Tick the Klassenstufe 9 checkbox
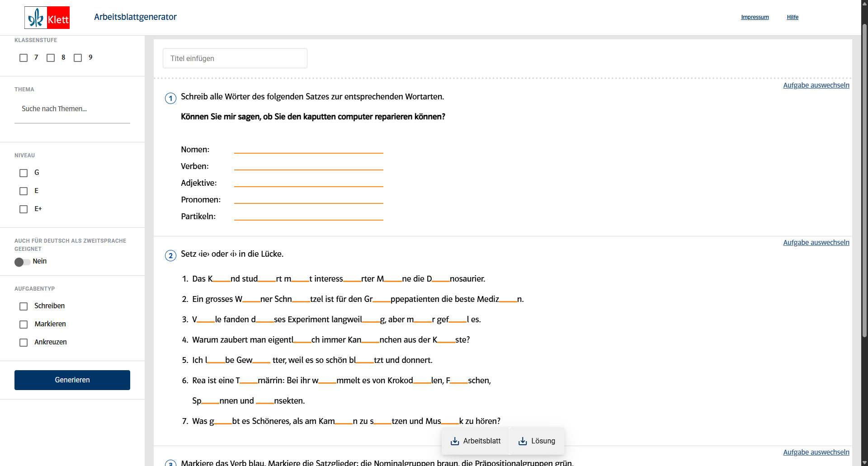This screenshot has height=466, width=868. pos(78,58)
